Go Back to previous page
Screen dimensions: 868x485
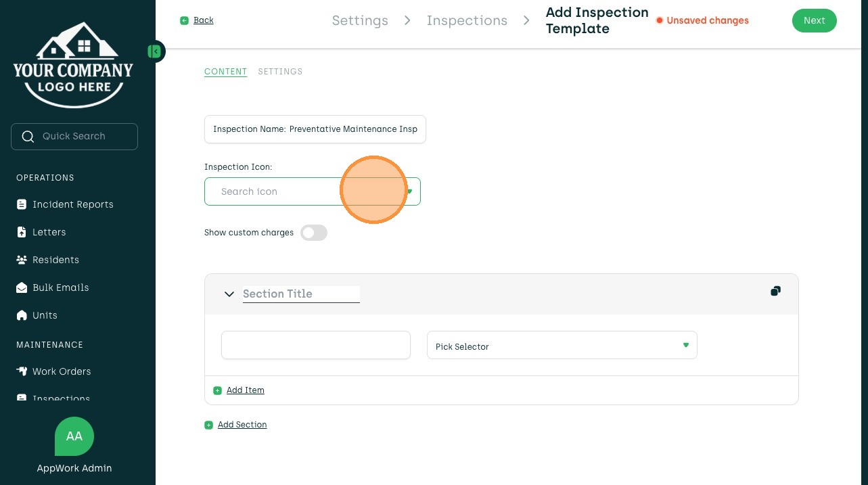203,20
